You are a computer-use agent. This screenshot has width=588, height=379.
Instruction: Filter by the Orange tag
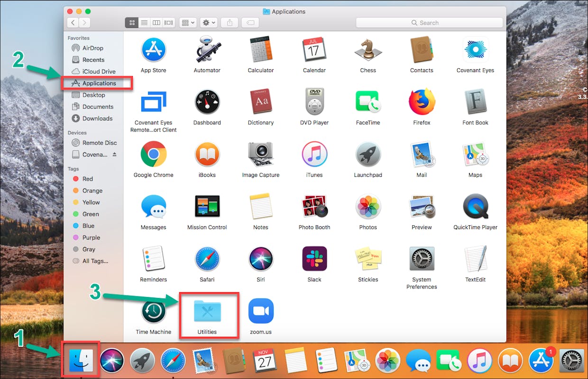[x=92, y=191]
